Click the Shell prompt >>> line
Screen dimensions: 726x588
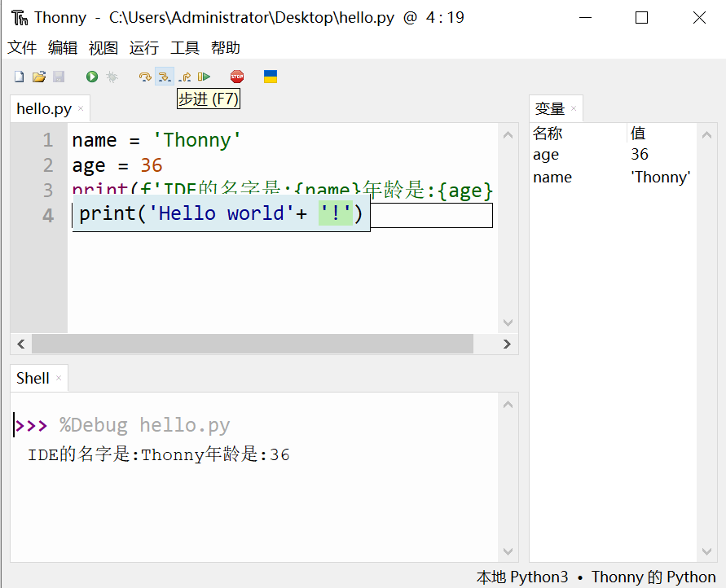click(123, 425)
